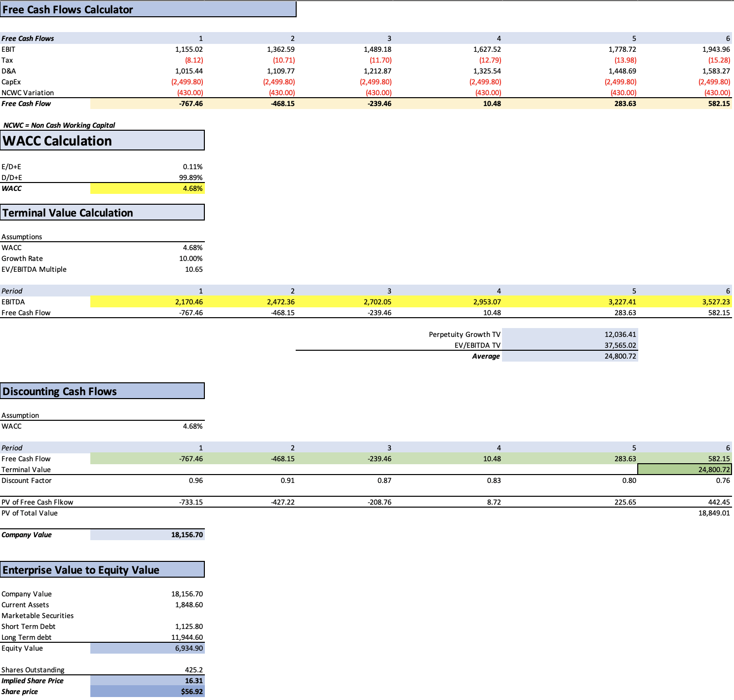
Task: Click the Discount Factor value 0.96
Action: coord(196,480)
